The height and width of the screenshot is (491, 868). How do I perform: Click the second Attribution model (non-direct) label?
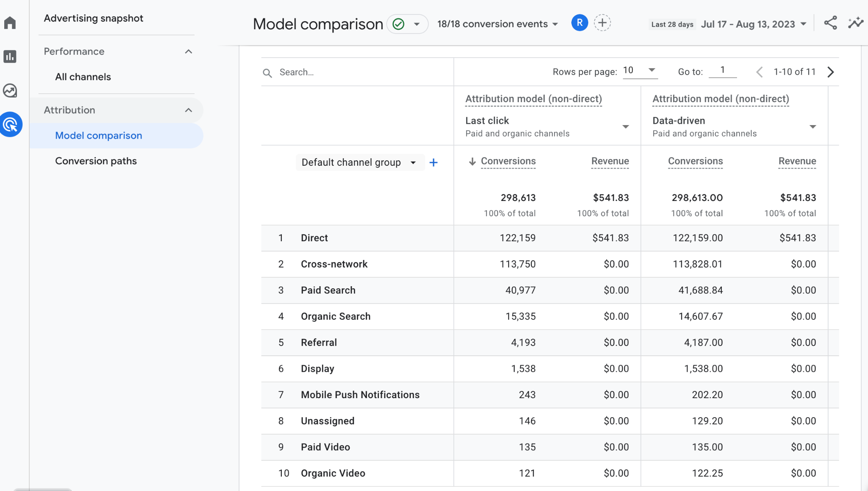[x=721, y=99]
